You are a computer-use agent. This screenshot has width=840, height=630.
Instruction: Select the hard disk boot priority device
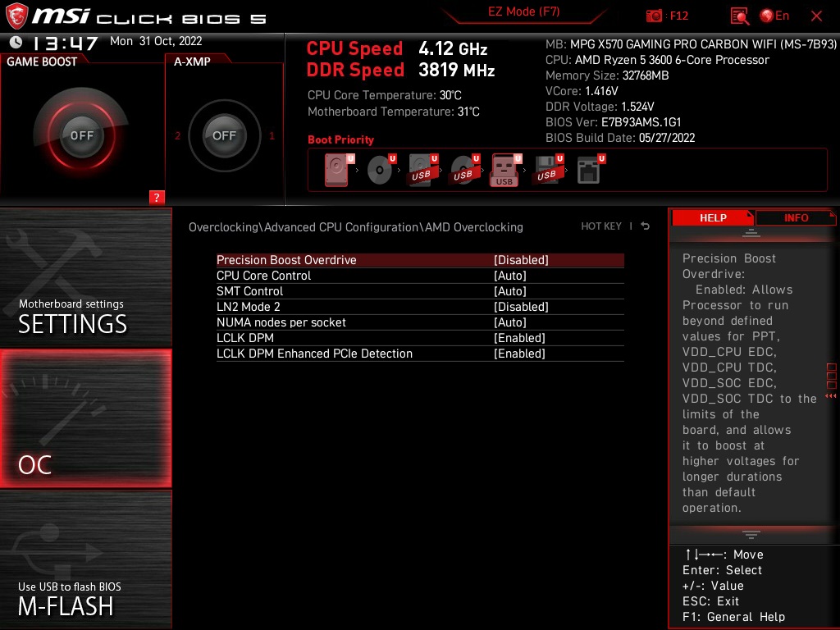click(x=339, y=170)
